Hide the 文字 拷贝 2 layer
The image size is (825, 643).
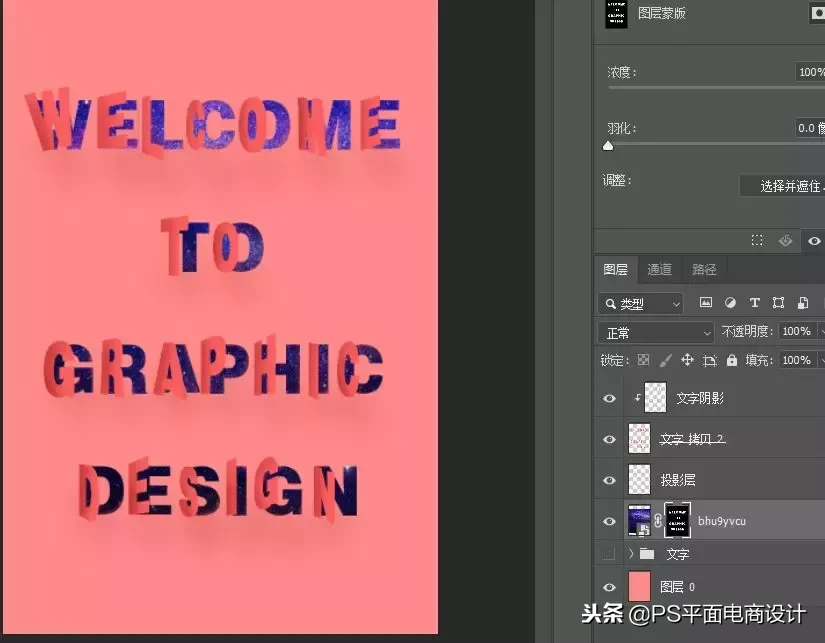[609, 439]
